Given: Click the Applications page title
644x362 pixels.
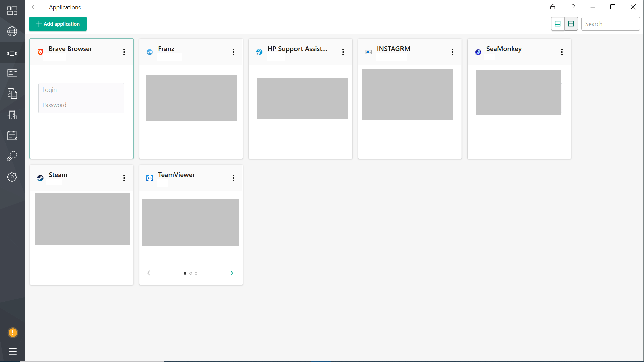Looking at the screenshot, I should (x=65, y=7).
